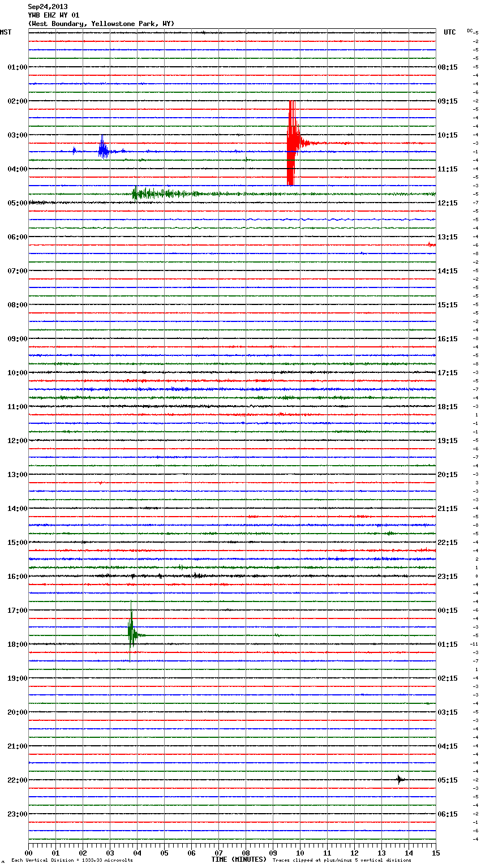The width and height of the screenshot is (481, 868).
Task: Select the 12:00 MST time label
Action: 17,440
